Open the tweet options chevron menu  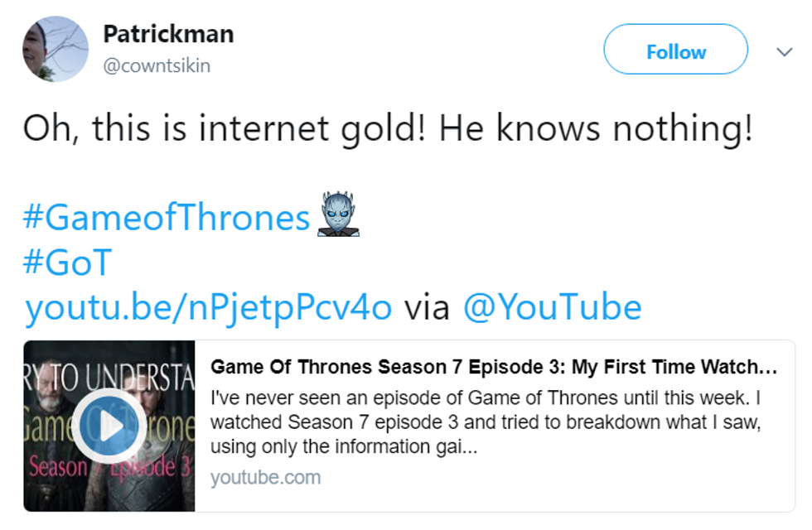(784, 51)
